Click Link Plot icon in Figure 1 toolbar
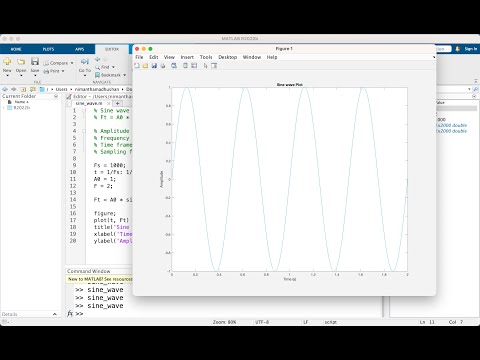Viewport: 480px width, 360px height. pos(174,66)
